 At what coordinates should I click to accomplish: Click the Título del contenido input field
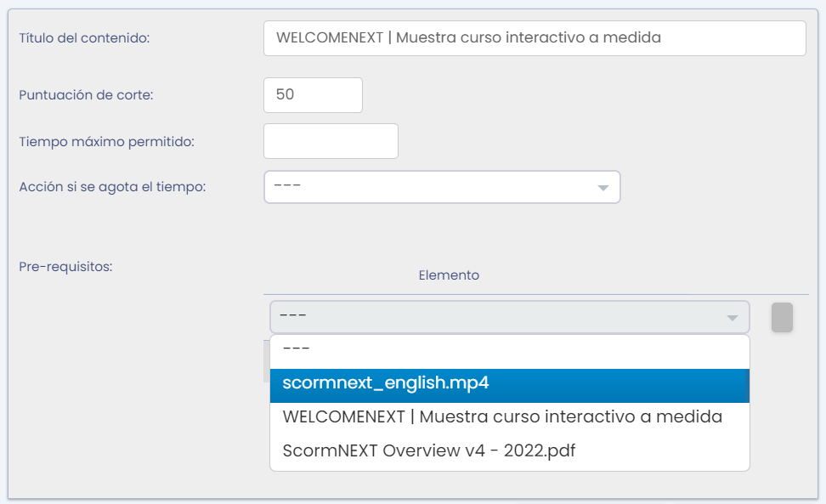(535, 38)
